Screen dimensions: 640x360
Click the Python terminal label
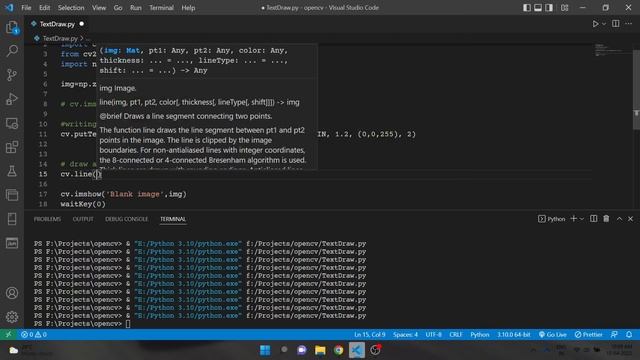point(551,219)
